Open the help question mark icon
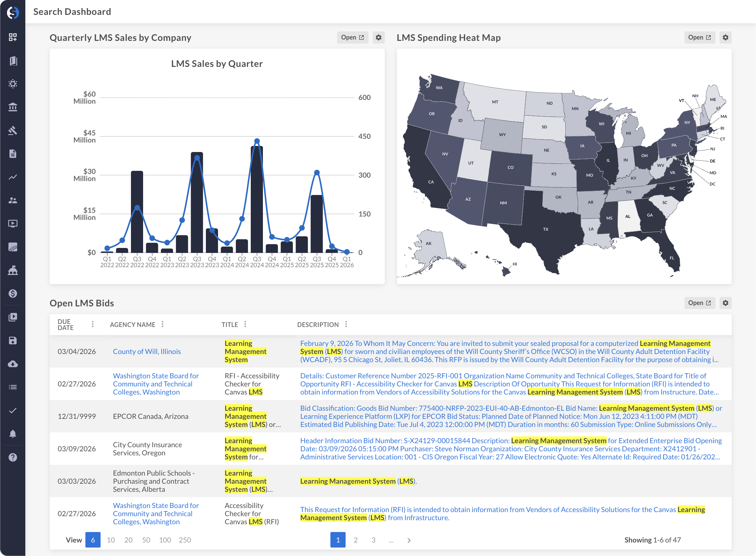Screen dimensions: 756x556 tap(13, 457)
